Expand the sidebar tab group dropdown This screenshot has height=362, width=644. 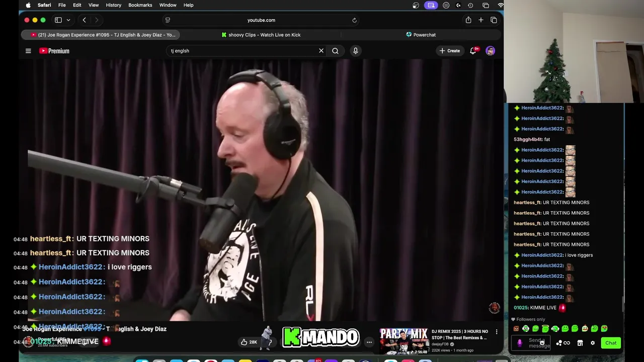coord(68,20)
